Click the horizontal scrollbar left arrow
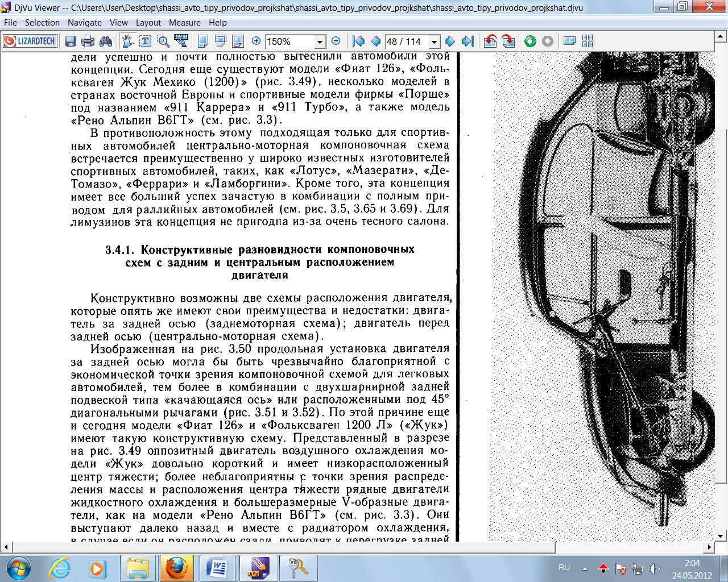 pyautogui.click(x=6, y=547)
